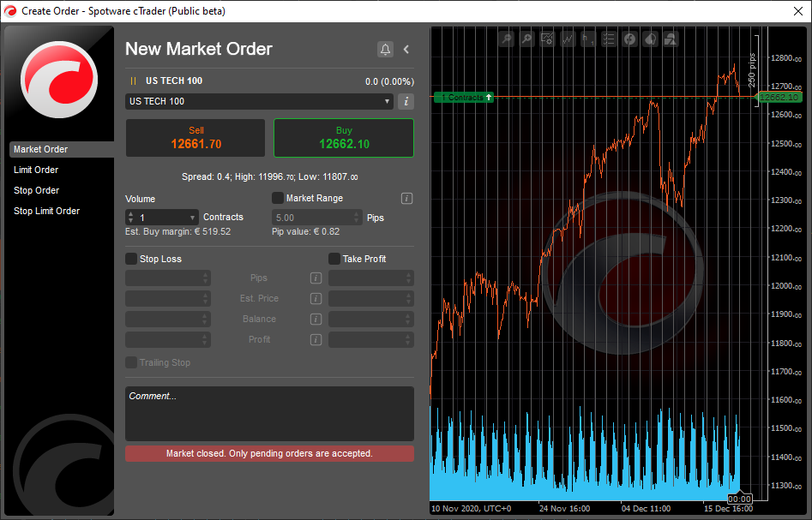The height and width of the screenshot is (520, 812).
Task: Click the 24 Nov 16:00 time axis label
Action: (564, 509)
